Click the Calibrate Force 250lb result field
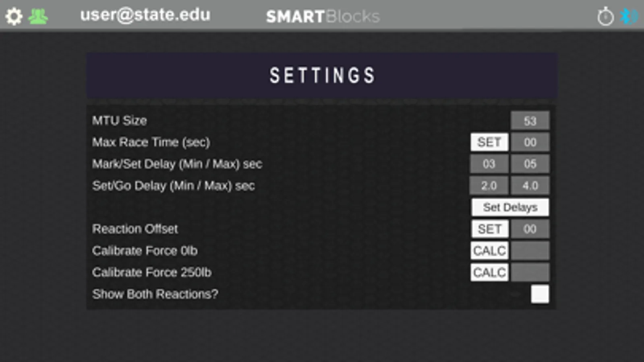The image size is (644, 362). pos(530,272)
